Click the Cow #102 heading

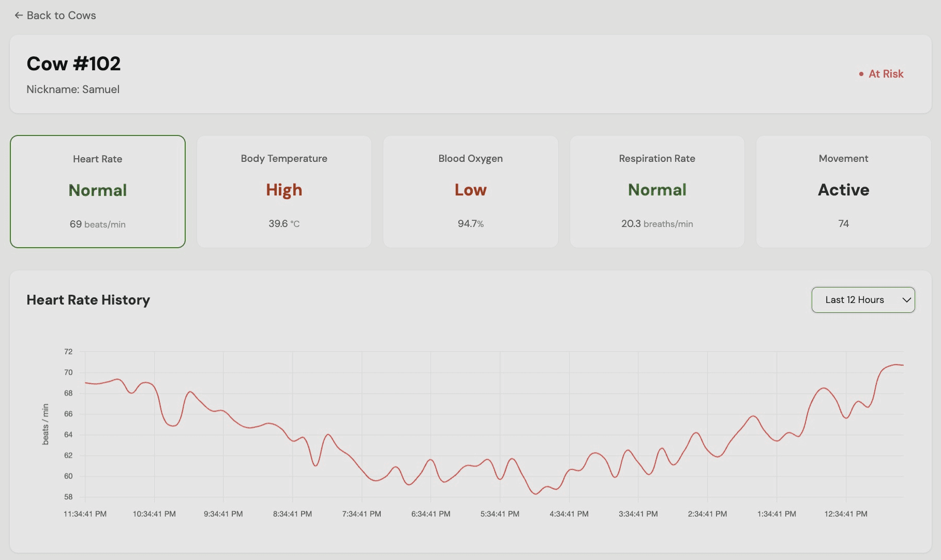click(x=73, y=64)
